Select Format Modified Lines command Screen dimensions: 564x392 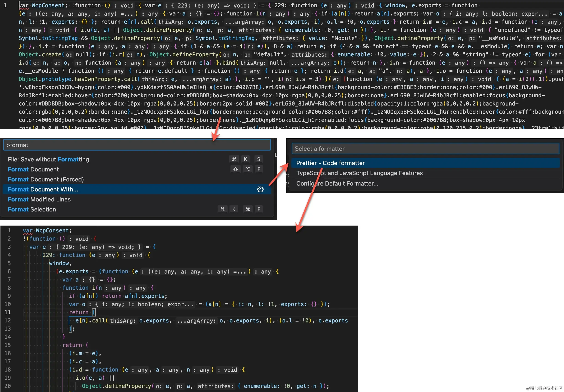point(39,200)
